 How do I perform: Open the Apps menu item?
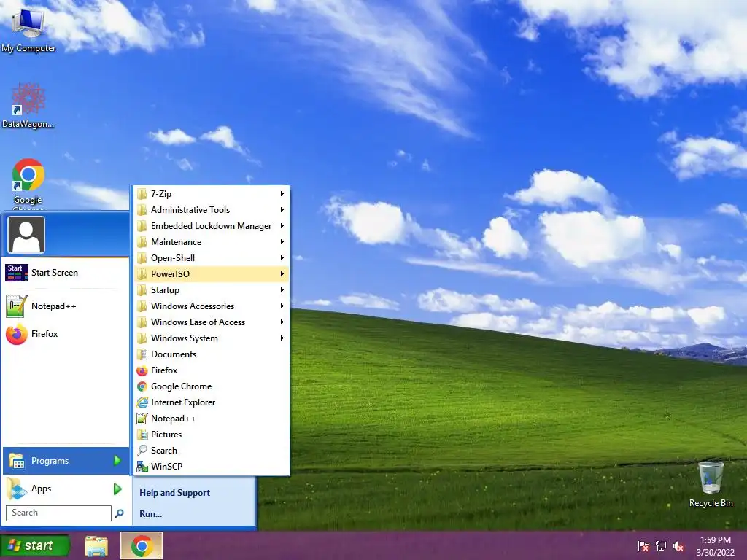pyautogui.click(x=66, y=489)
